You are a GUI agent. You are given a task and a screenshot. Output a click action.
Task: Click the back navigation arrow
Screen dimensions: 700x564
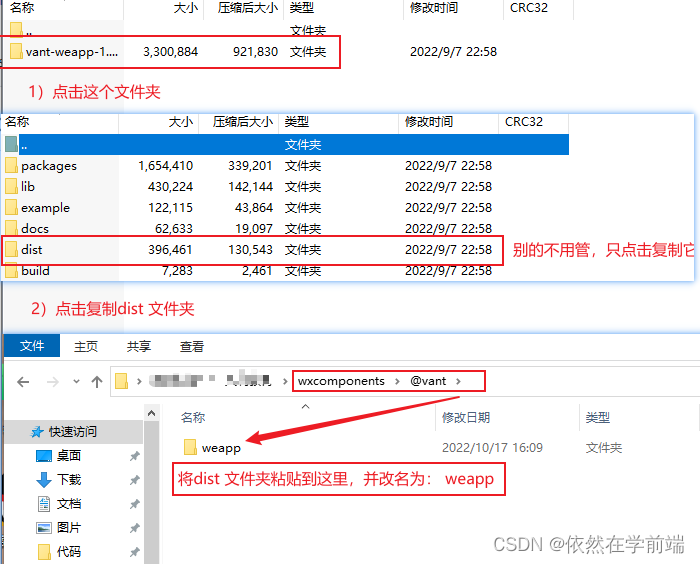[23, 382]
